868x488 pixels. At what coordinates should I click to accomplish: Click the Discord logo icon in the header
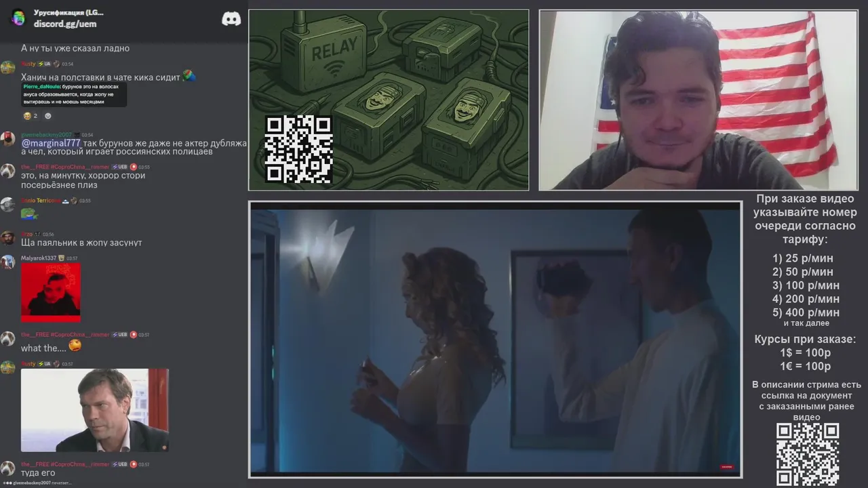[231, 18]
